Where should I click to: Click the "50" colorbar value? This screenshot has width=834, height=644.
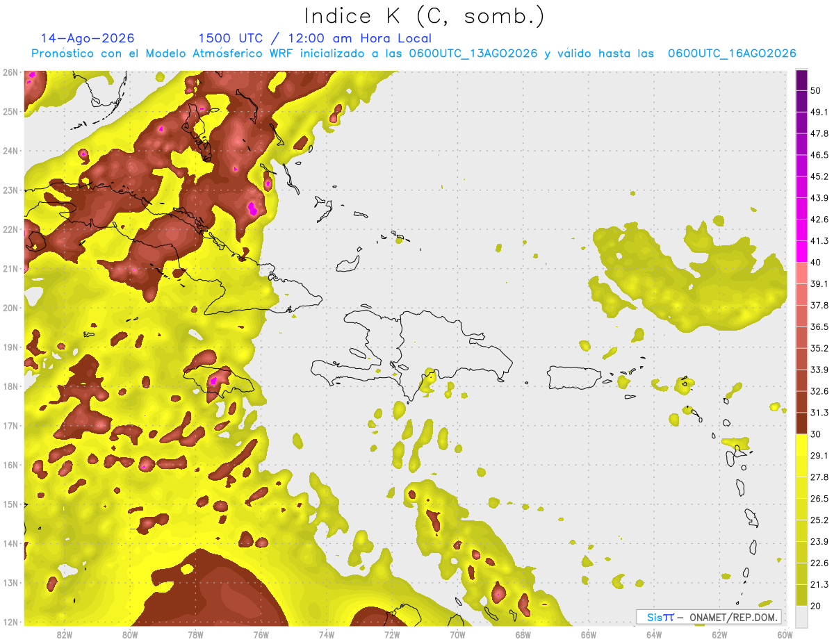[816, 90]
